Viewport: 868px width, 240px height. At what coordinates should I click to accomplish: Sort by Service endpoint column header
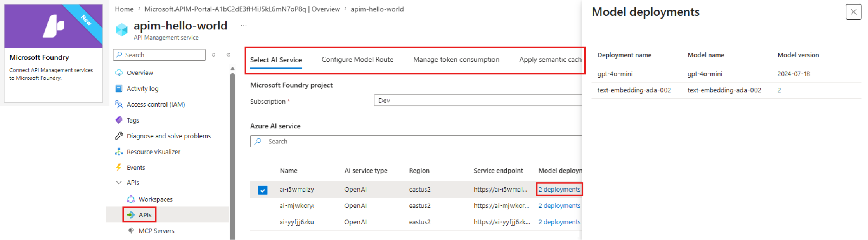coord(498,170)
